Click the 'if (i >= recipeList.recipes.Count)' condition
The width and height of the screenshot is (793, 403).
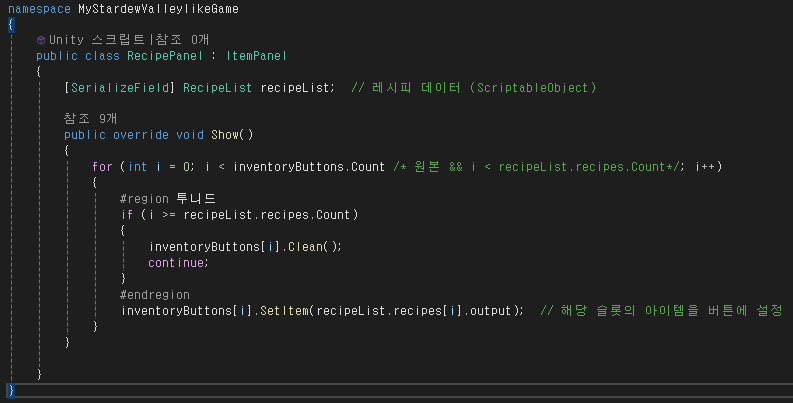tap(240, 214)
